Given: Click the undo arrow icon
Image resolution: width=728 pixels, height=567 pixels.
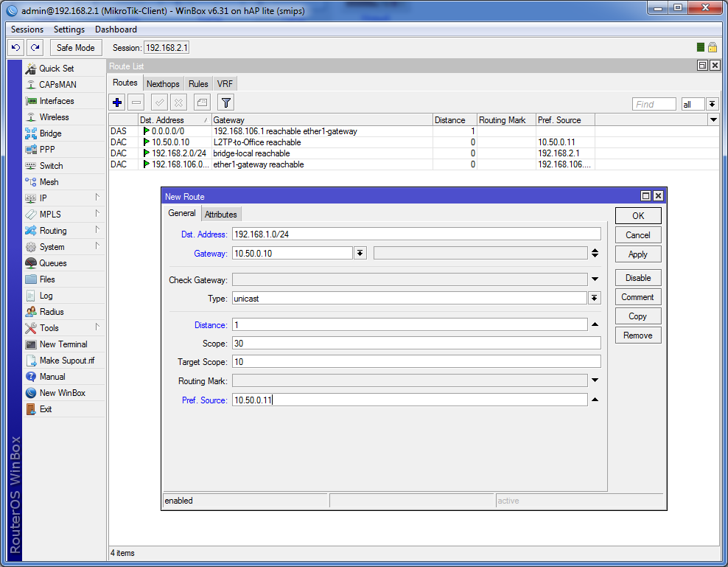Looking at the screenshot, I should coord(15,48).
